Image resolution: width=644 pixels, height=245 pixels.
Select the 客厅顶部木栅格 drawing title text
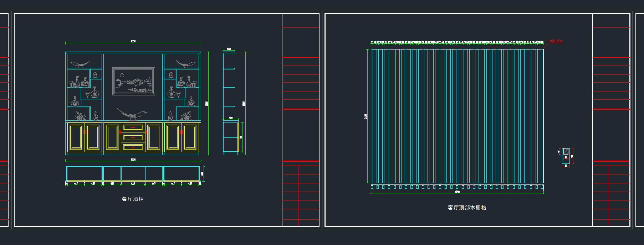point(467,208)
